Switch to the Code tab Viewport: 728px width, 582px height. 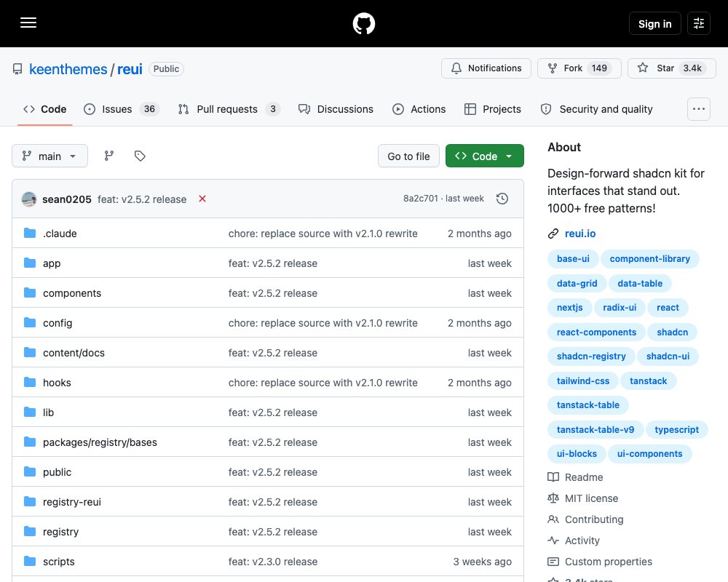[44, 109]
